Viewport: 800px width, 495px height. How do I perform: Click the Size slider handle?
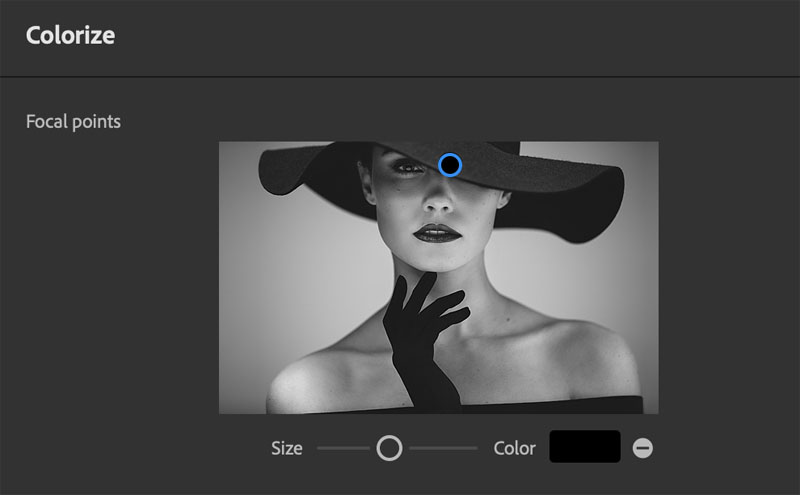[389, 448]
